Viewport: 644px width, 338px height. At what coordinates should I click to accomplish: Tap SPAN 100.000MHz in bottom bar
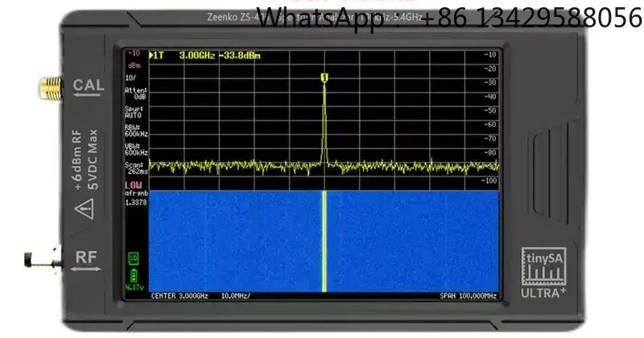[469, 295]
